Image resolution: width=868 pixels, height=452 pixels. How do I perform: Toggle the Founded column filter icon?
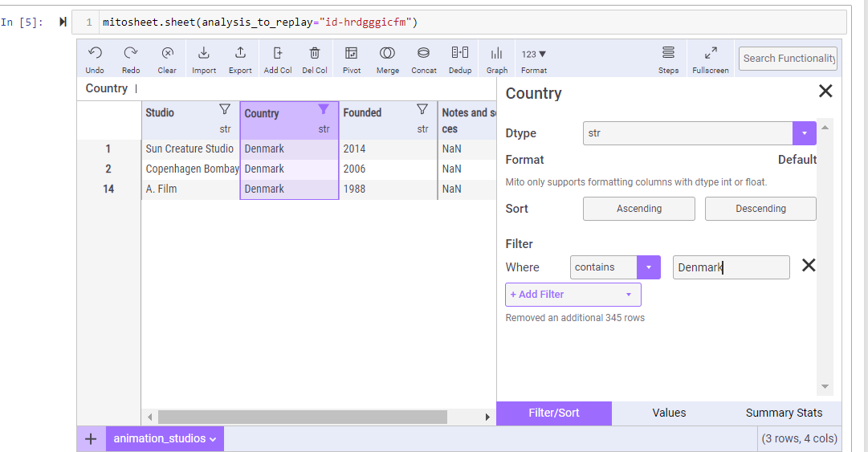pyautogui.click(x=422, y=109)
